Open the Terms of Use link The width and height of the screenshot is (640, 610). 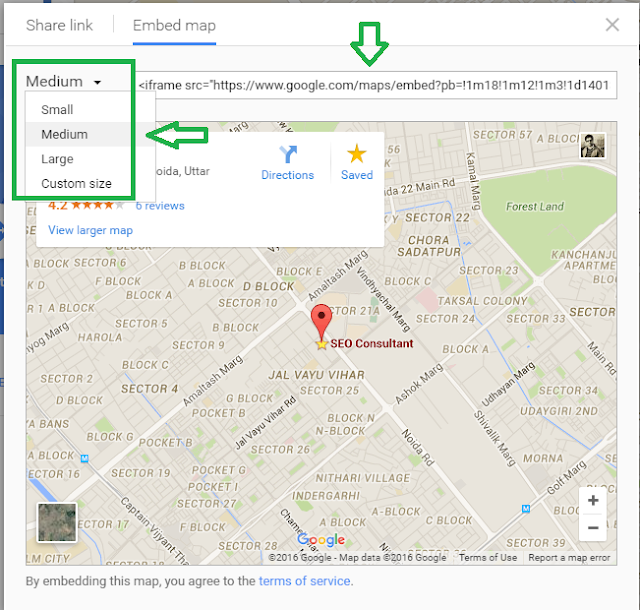point(488,558)
